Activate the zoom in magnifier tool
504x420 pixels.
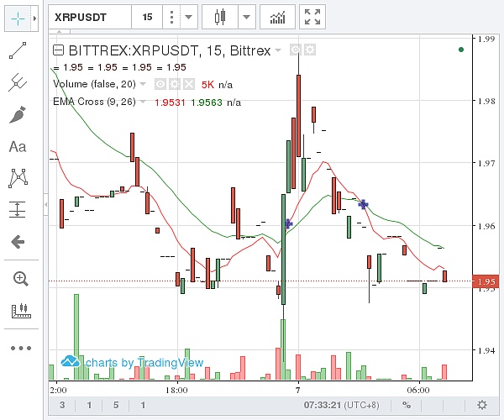[x=20, y=279]
